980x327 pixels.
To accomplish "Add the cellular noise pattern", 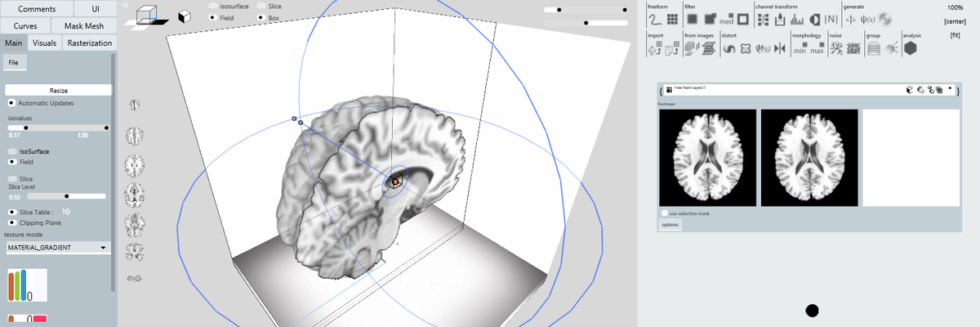I will (853, 48).
